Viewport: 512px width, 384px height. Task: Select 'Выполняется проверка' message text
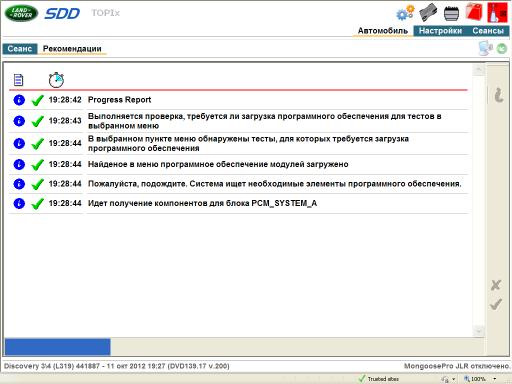[264, 121]
